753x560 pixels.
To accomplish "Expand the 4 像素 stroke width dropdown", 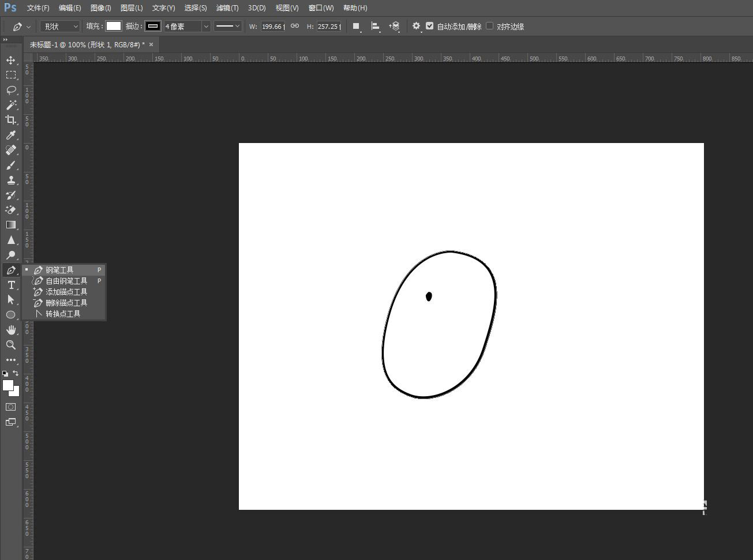I will tap(206, 27).
